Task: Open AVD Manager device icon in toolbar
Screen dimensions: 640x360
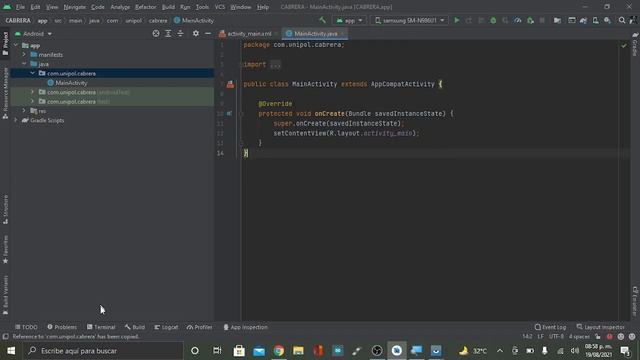Action: click(596, 20)
